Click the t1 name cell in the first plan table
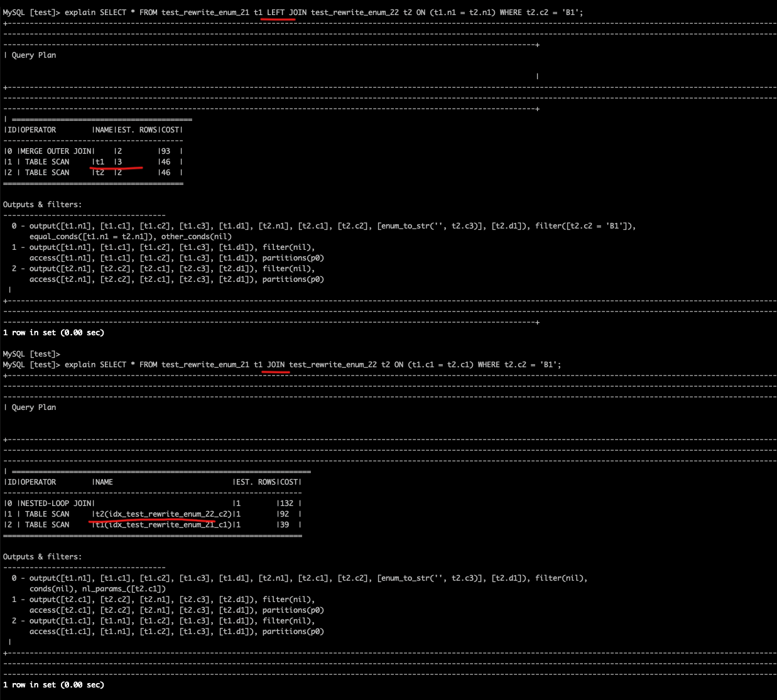This screenshot has height=700, width=777. point(100,161)
